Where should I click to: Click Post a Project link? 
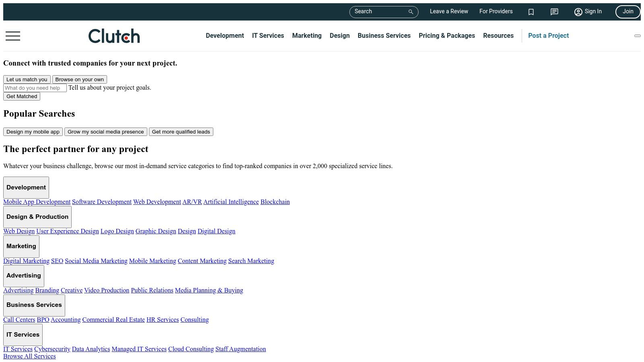548,35
